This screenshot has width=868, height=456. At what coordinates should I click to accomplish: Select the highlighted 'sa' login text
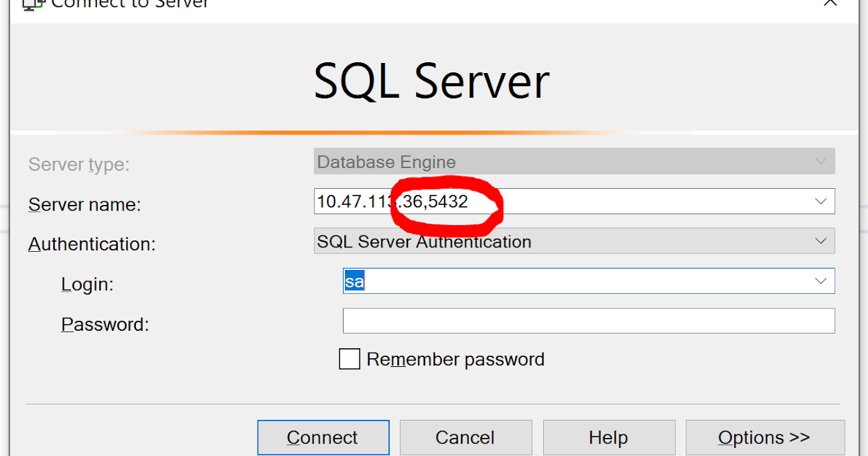353,281
